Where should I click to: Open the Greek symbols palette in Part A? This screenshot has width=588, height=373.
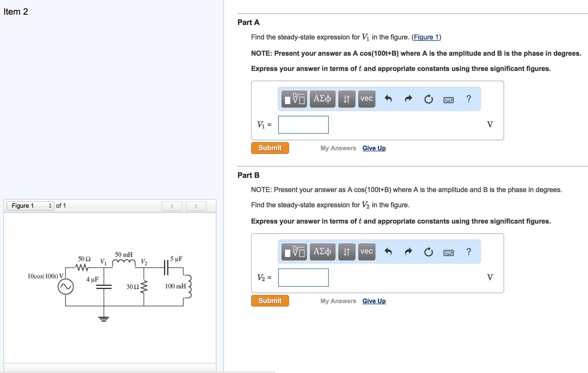[x=322, y=99]
